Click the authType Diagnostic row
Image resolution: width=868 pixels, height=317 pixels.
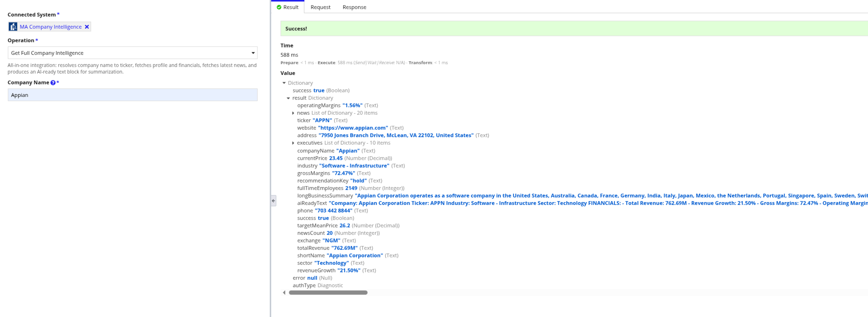click(318, 285)
